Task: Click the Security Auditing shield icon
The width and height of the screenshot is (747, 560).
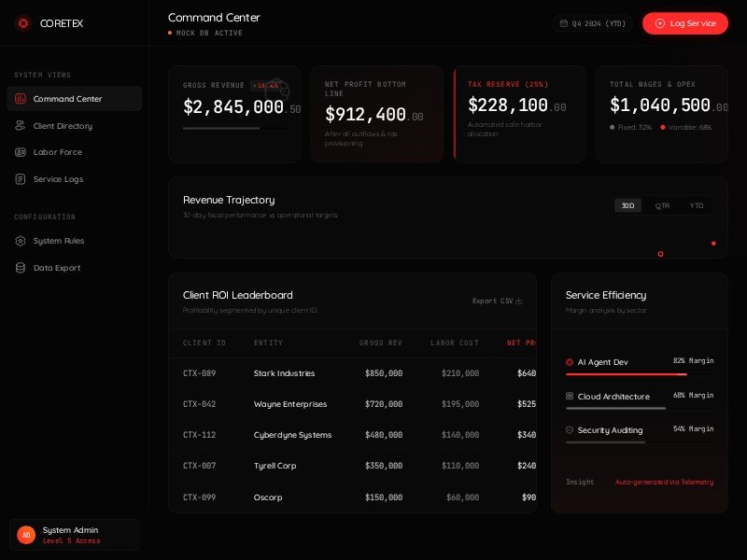Action: coord(570,430)
